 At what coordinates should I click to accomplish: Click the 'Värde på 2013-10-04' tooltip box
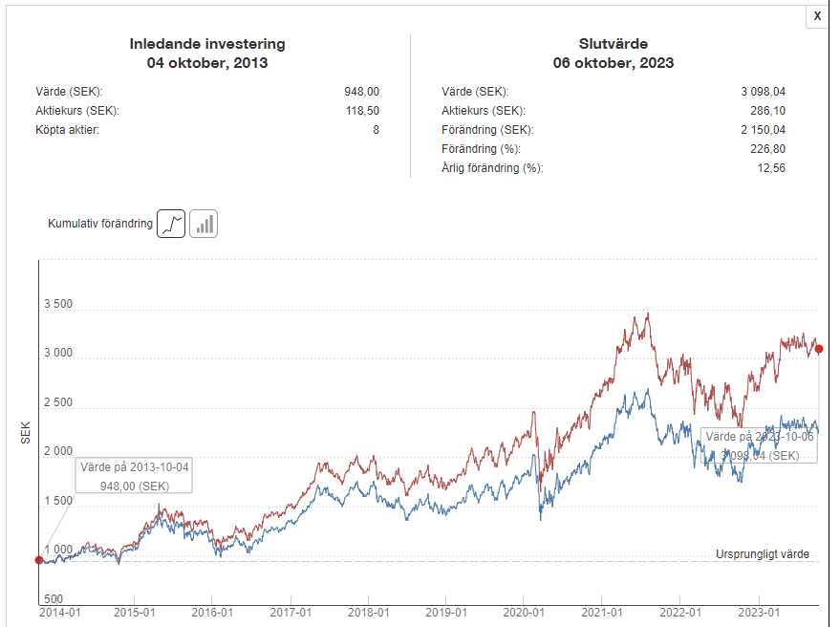pyautogui.click(x=134, y=475)
